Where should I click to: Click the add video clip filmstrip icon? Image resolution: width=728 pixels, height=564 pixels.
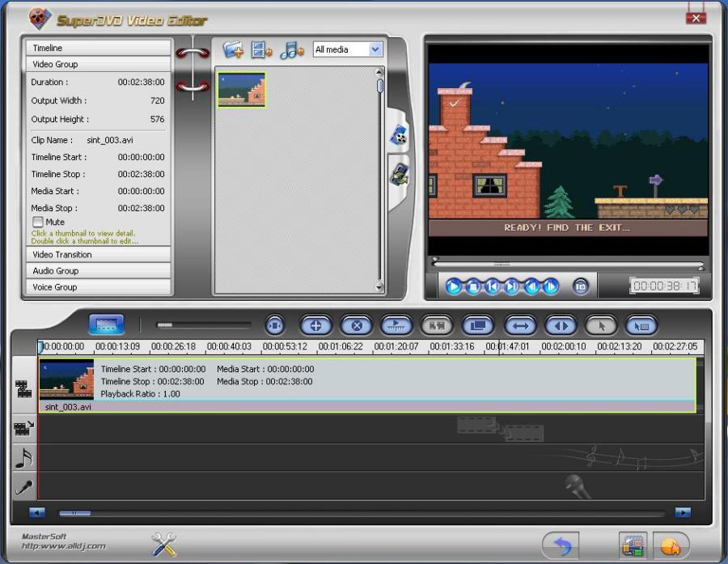(261, 49)
